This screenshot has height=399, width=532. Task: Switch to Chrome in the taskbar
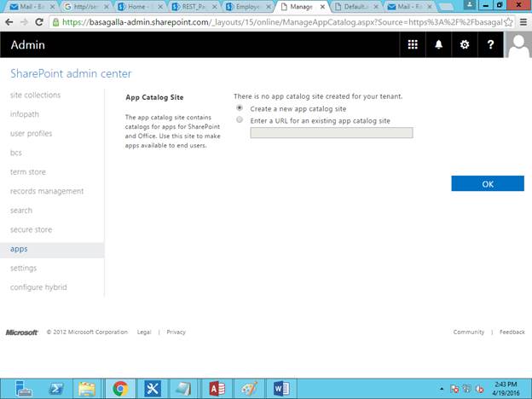coord(120,389)
